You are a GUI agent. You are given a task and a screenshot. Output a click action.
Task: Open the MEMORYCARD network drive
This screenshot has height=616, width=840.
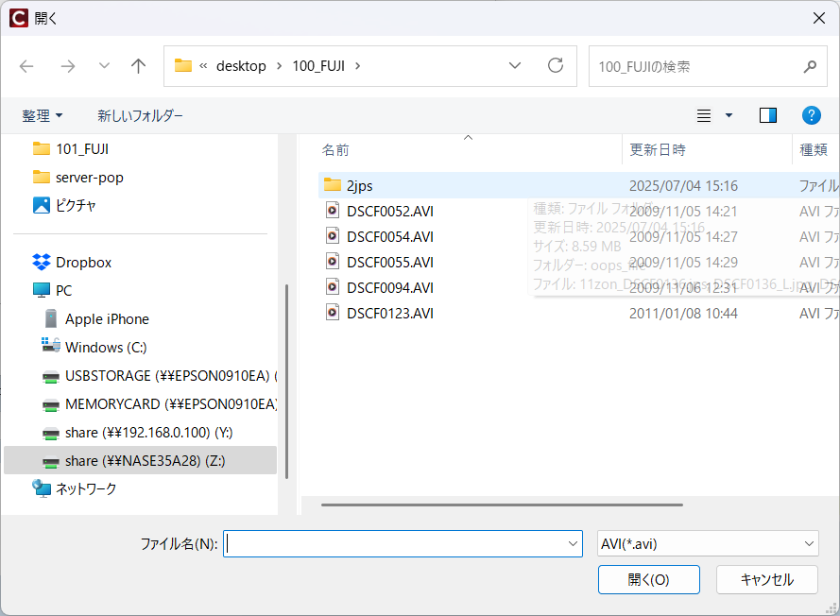click(170, 403)
